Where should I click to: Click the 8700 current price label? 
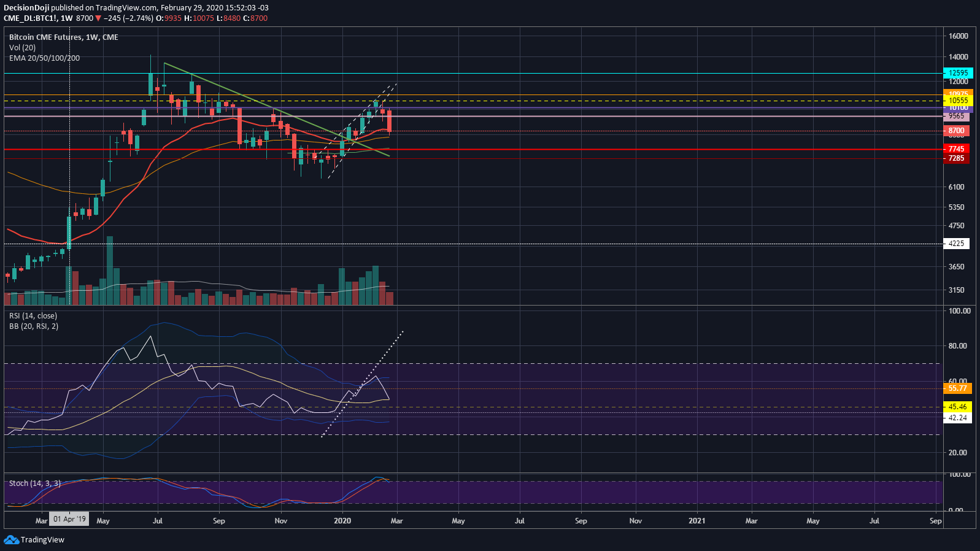tap(957, 131)
